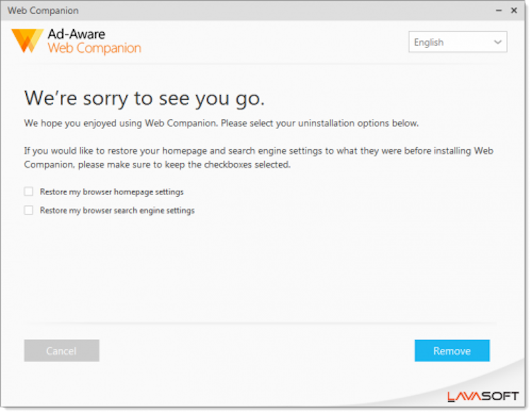532x414 pixels.
Task: Click the 'We're sorry to see you go.' heading
Action: 144,99
